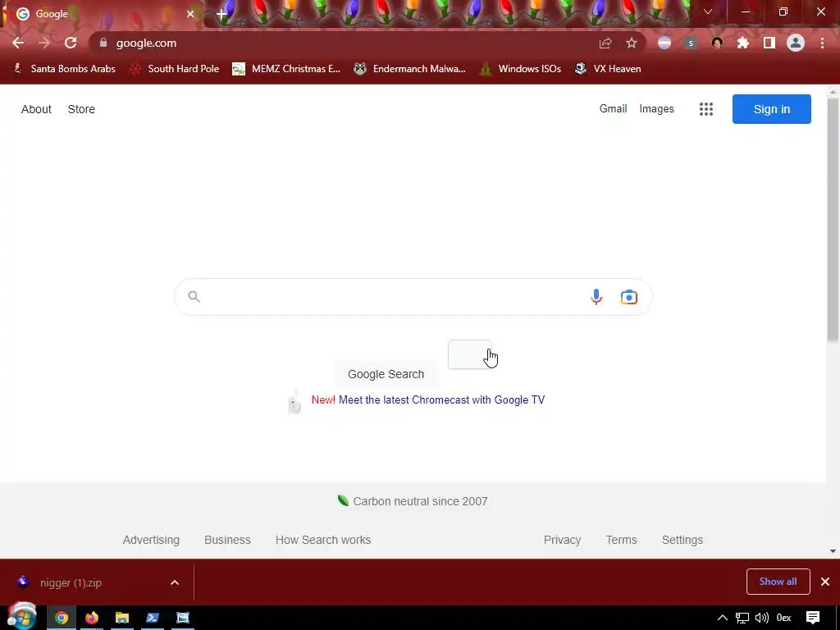This screenshot has width=840, height=630.
Task: Click the forward navigation arrow
Action: click(x=44, y=43)
